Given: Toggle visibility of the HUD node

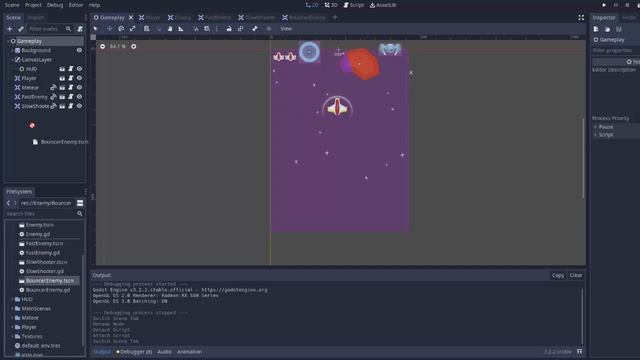Looking at the screenshot, I should point(79,69).
